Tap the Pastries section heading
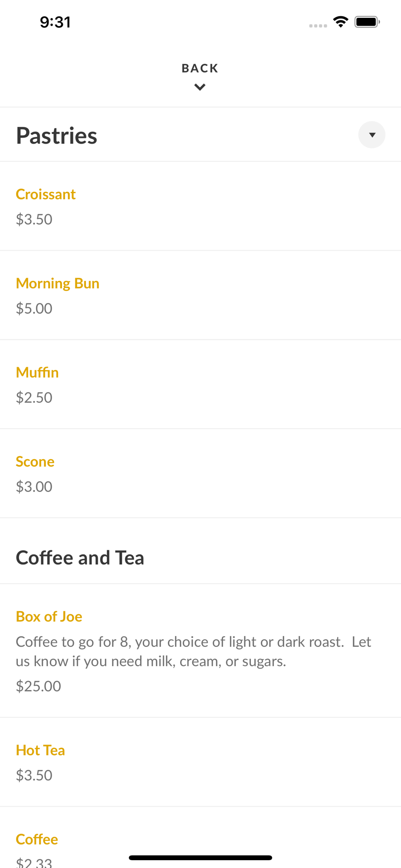 [x=56, y=135]
